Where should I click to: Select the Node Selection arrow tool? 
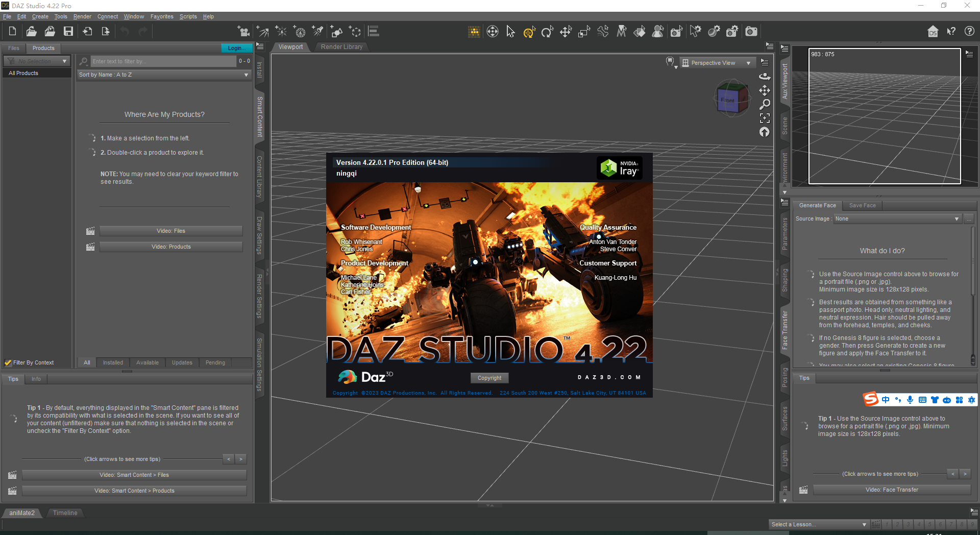click(x=510, y=32)
